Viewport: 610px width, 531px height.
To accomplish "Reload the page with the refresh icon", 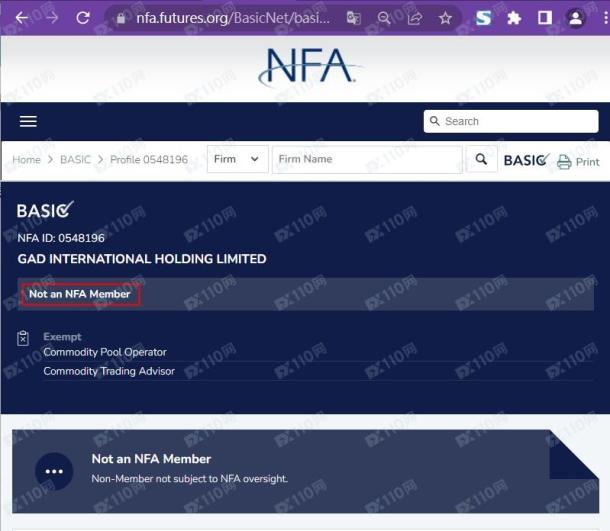I will 83,18.
